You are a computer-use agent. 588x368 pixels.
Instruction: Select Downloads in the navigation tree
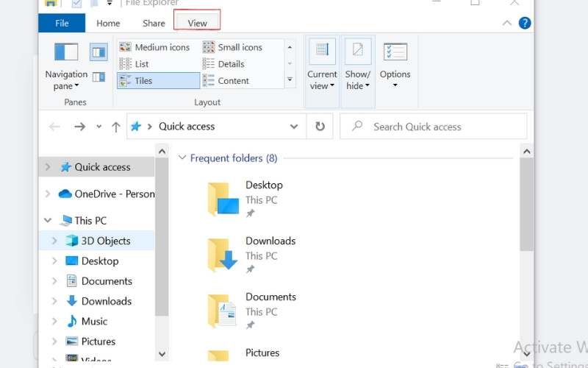(99, 301)
